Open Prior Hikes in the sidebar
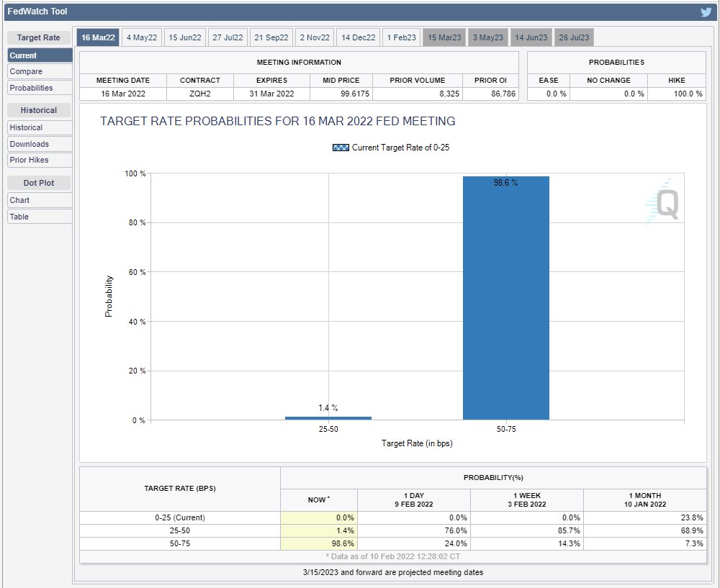The image size is (720, 588). click(40, 160)
